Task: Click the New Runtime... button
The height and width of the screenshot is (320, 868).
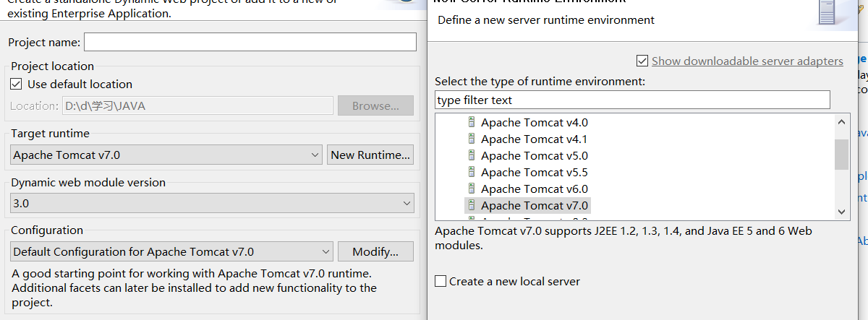Action: [x=370, y=155]
